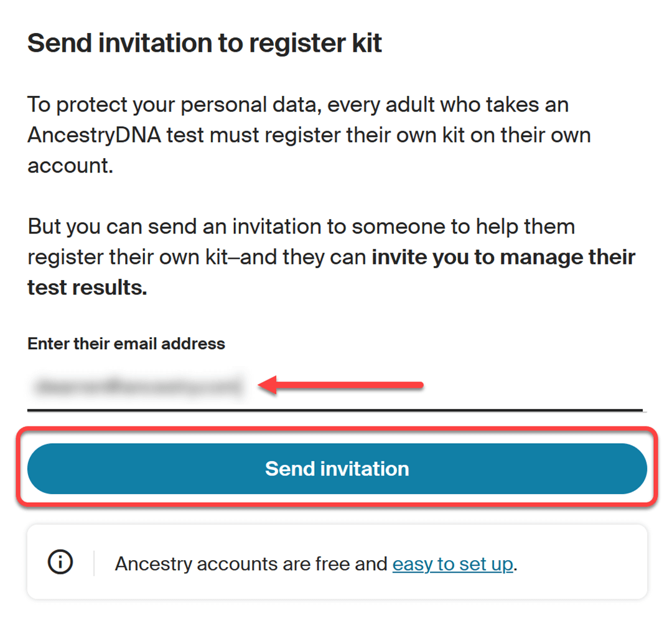Image resolution: width=672 pixels, height=618 pixels.
Task: Click the info circle icon
Action: pos(60,563)
